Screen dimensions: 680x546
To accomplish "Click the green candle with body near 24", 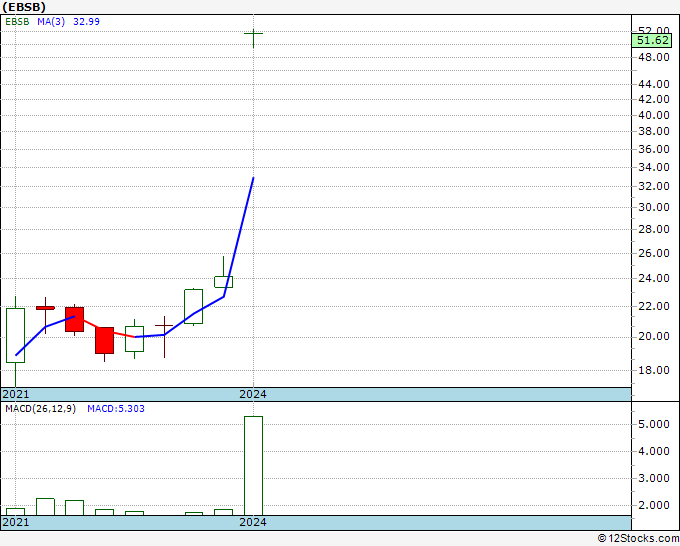I will coord(223,282).
